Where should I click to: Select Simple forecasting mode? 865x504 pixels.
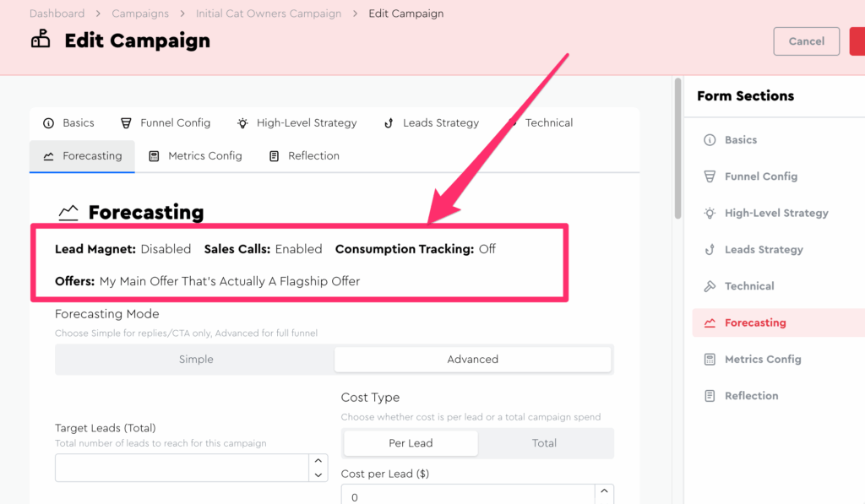pyautogui.click(x=196, y=360)
